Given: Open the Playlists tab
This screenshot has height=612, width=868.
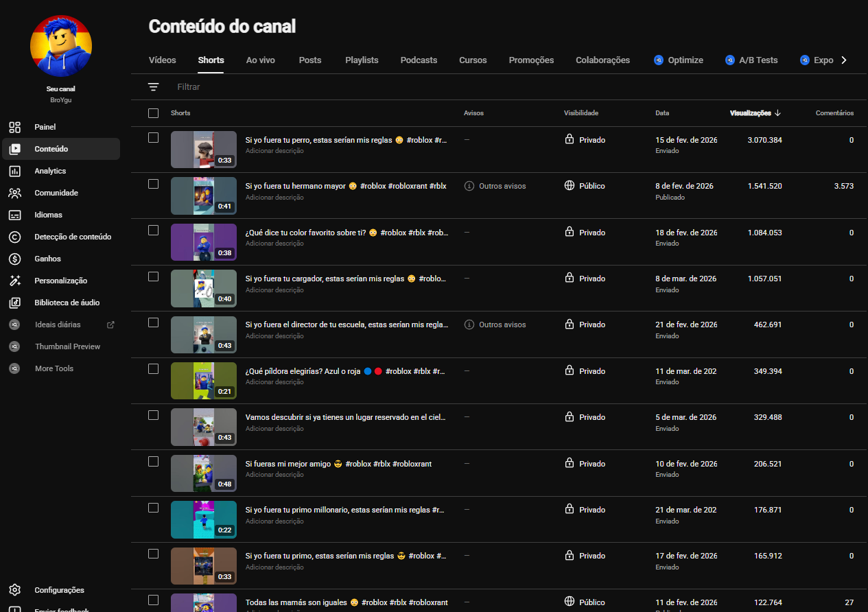Looking at the screenshot, I should coord(362,60).
